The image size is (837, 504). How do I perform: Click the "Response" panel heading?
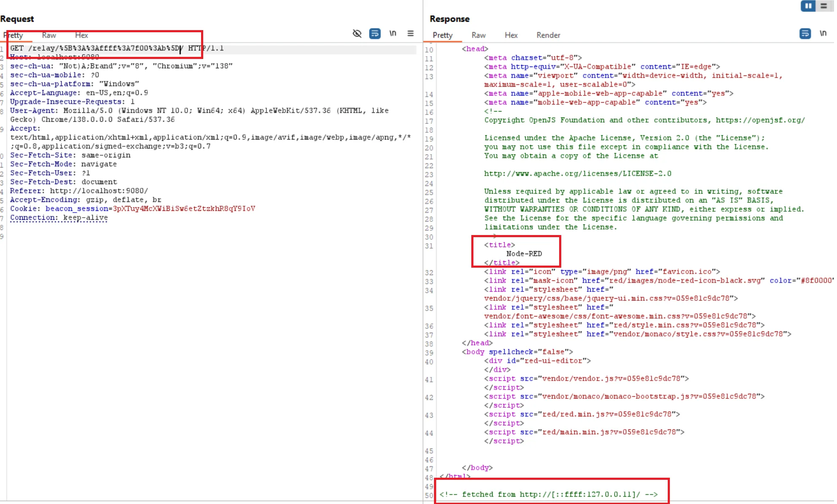click(450, 19)
